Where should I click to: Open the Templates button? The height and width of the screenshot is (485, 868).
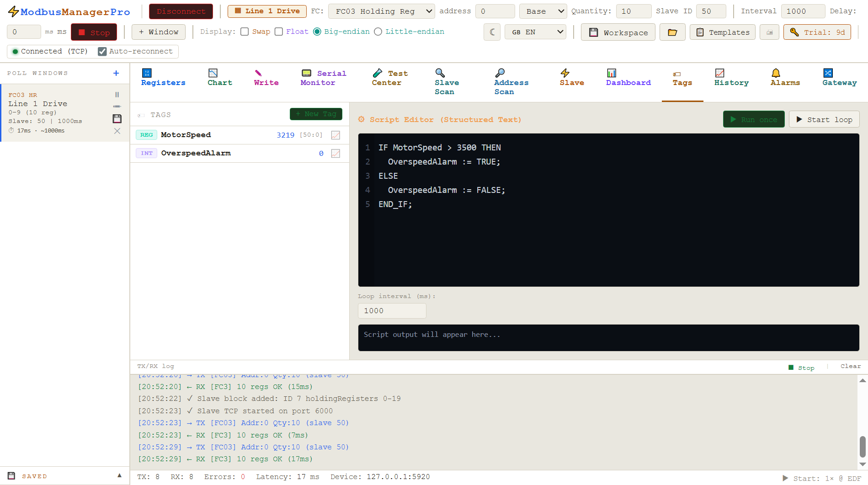pyautogui.click(x=723, y=32)
